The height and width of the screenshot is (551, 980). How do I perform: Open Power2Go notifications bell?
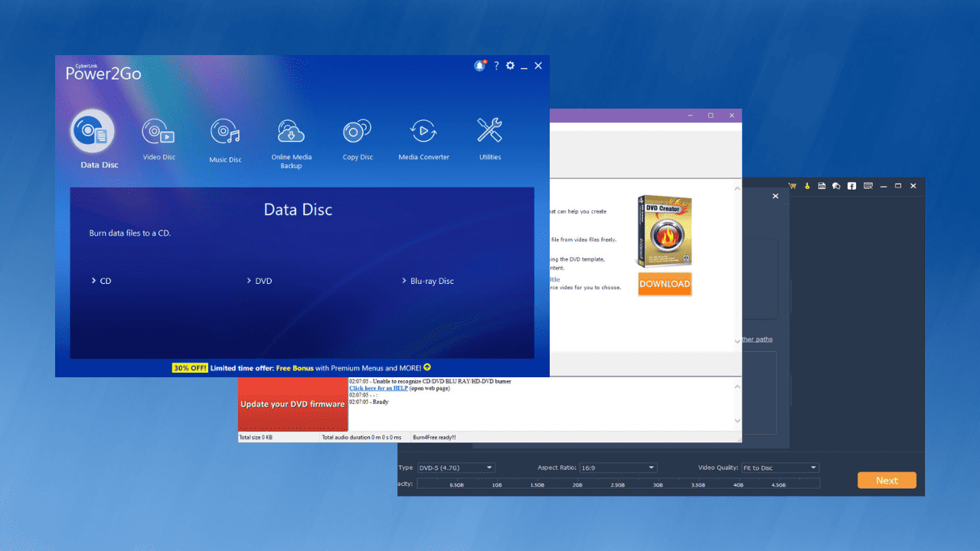pyautogui.click(x=480, y=66)
